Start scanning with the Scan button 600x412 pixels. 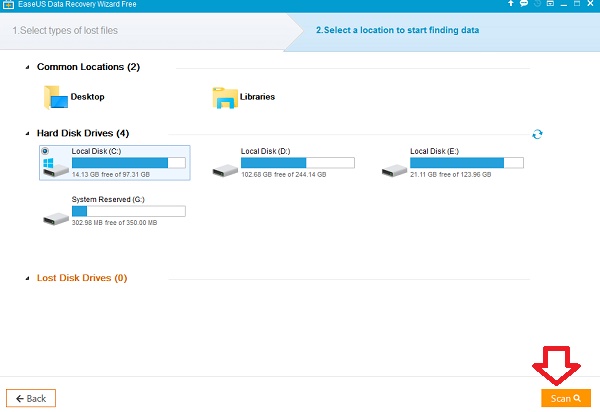[566, 398]
